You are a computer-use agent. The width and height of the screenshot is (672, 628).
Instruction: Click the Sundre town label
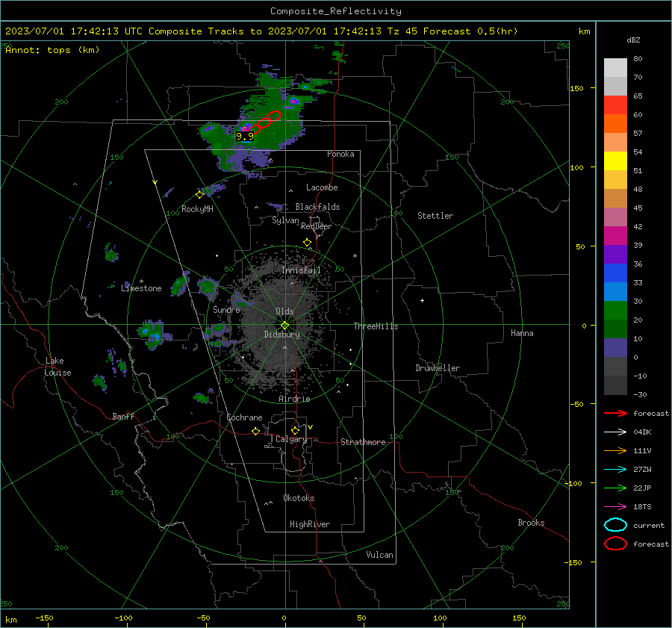point(226,309)
